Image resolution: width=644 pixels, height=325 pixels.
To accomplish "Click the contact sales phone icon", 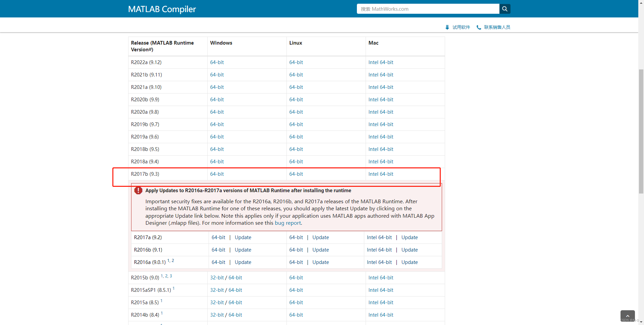I will [479, 28].
